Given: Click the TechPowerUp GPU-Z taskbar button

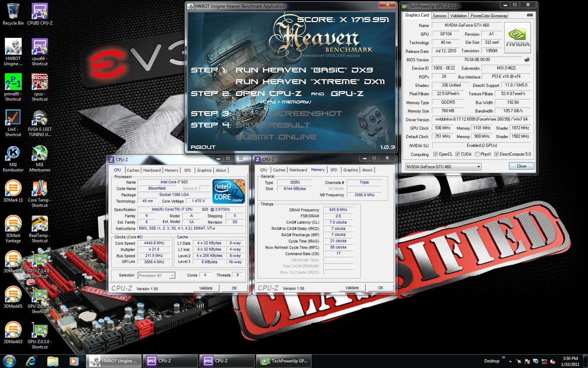Looking at the screenshot, I should 284,361.
